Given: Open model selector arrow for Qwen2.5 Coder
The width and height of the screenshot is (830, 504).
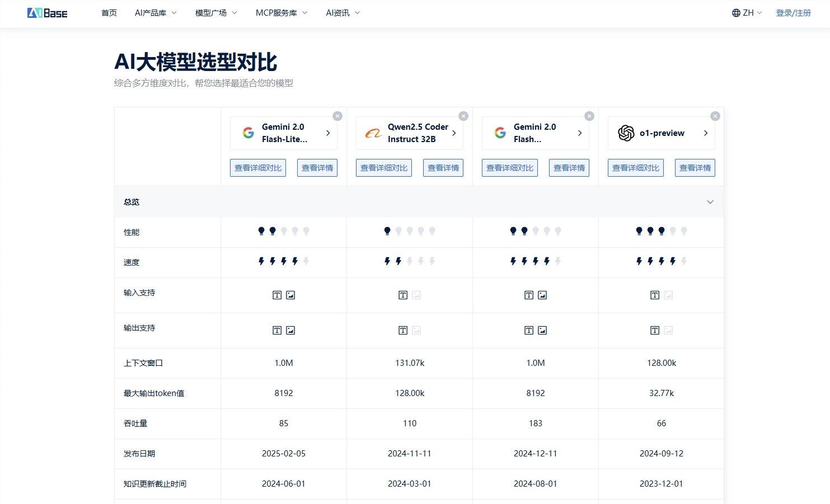Looking at the screenshot, I should [x=454, y=133].
